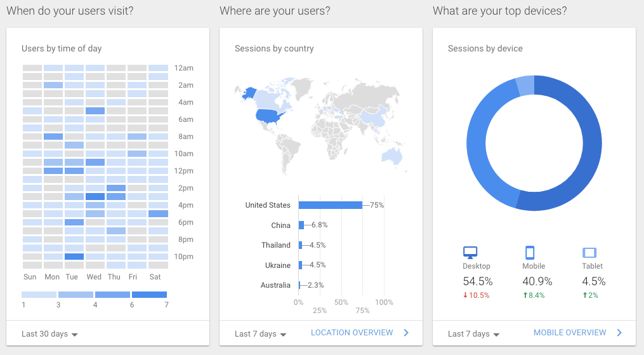The width and height of the screenshot is (644, 355).
Task: Click the arrow beside LOCATION OVERVIEW
Action: pyautogui.click(x=406, y=333)
